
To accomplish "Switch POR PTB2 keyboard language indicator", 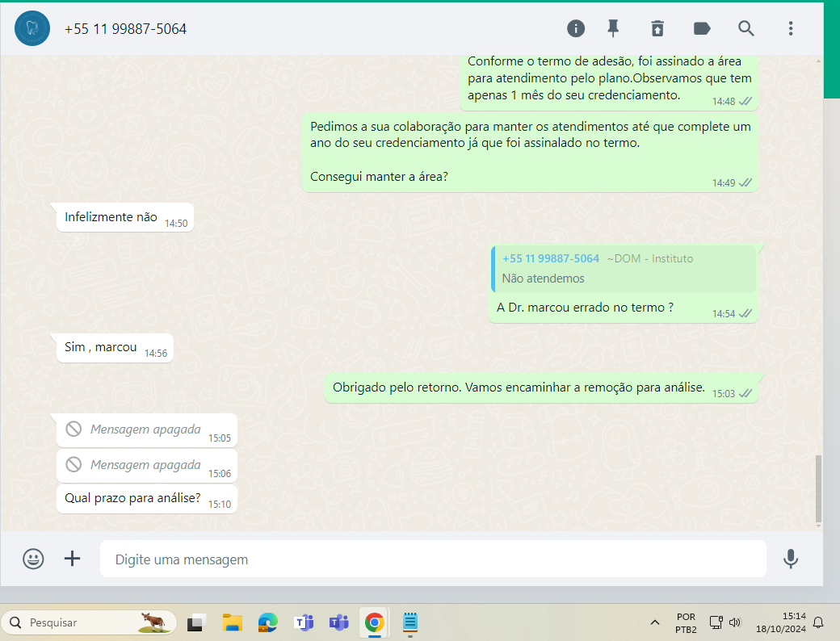I will [686, 622].
